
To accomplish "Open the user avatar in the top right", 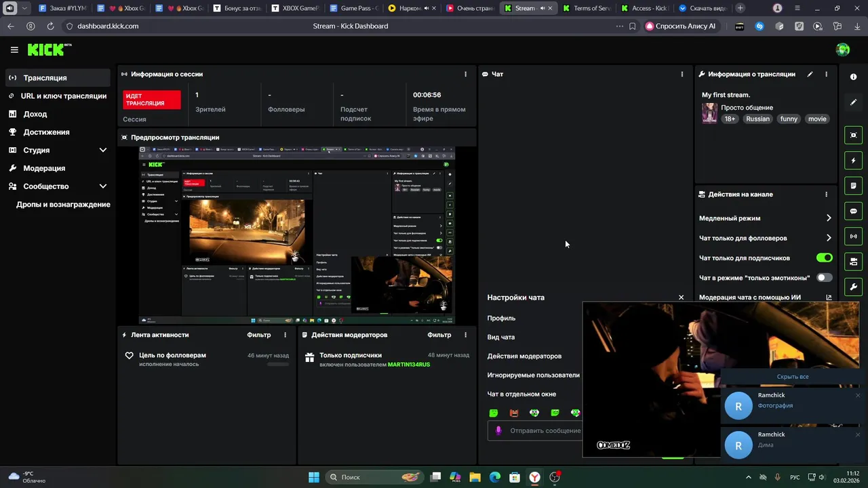I will click(x=843, y=49).
